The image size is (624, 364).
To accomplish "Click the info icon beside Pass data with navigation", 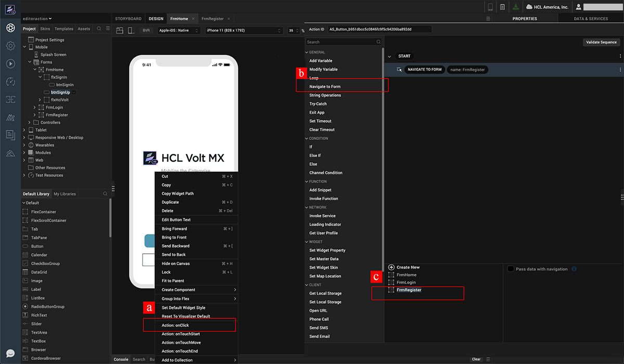I will (x=574, y=269).
